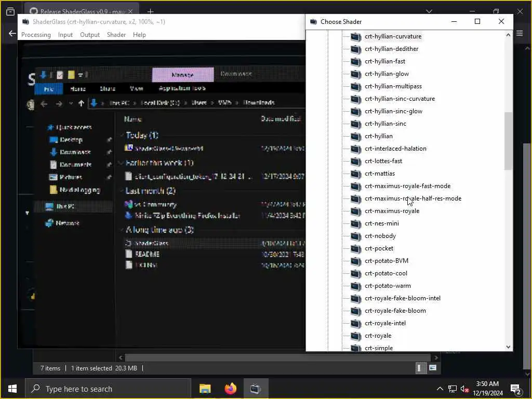
Task: Select the crt-hyllian shader
Action: point(379,136)
